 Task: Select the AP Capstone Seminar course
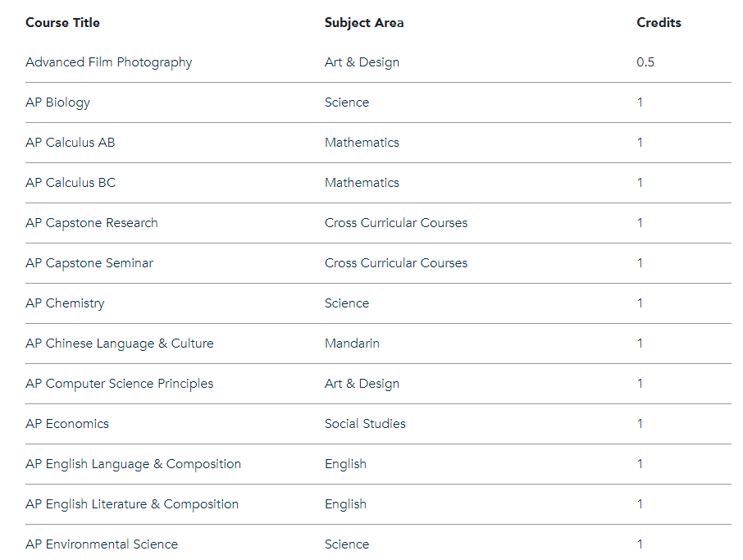coord(89,263)
